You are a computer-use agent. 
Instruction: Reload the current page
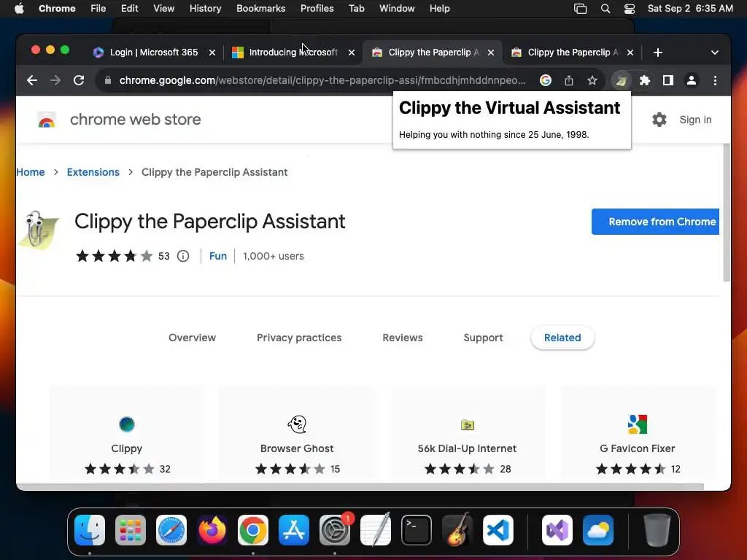tap(79, 80)
